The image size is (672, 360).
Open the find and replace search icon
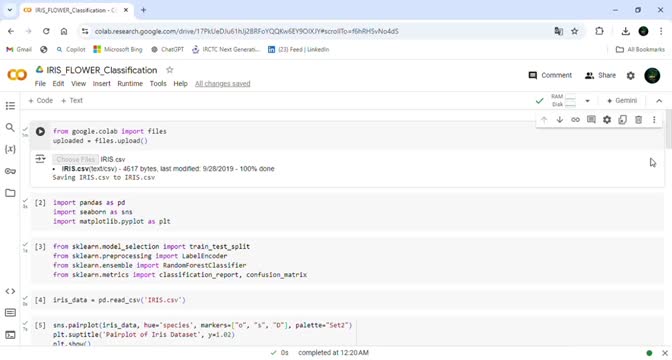click(x=10, y=127)
